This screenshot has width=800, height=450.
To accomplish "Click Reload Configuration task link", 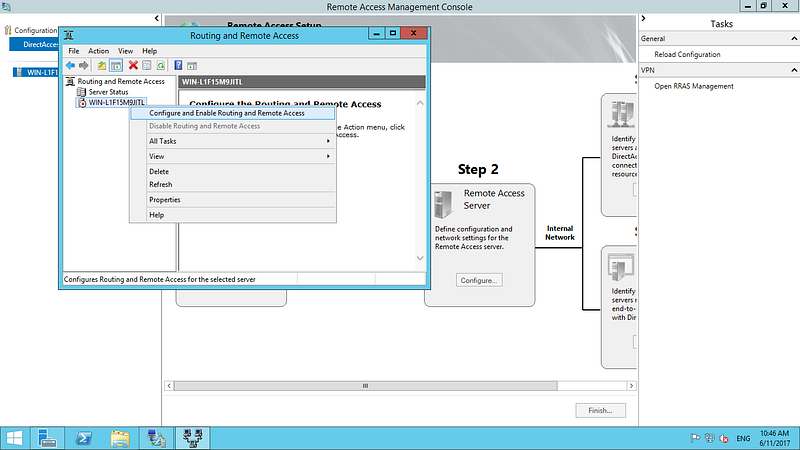I will coord(687,55).
